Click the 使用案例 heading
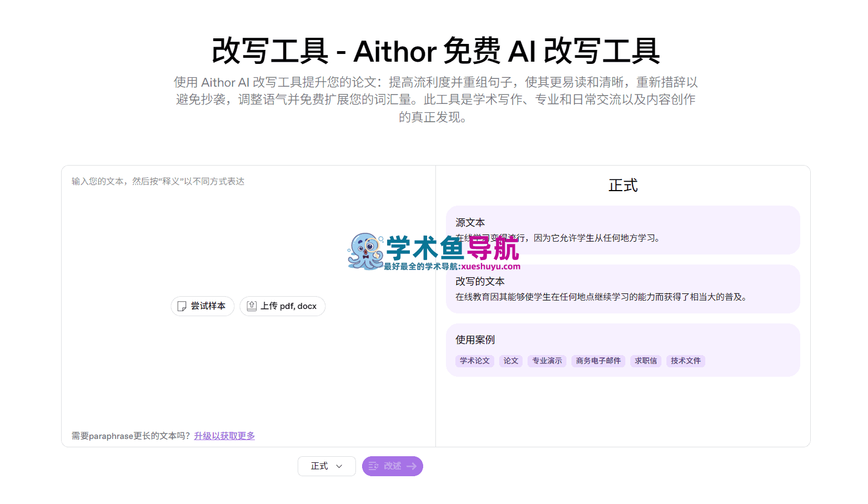The height and width of the screenshot is (504, 868). point(475,340)
